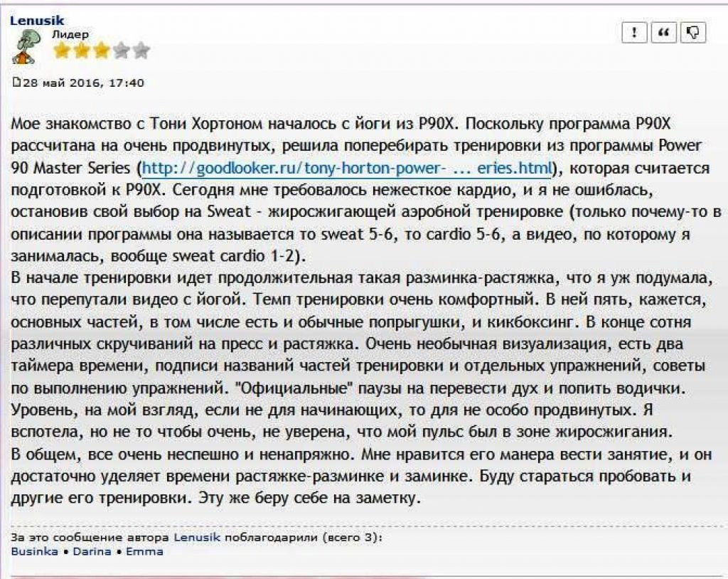Open Darina's profile link
The height and width of the screenshot is (579, 728).
coord(92,551)
